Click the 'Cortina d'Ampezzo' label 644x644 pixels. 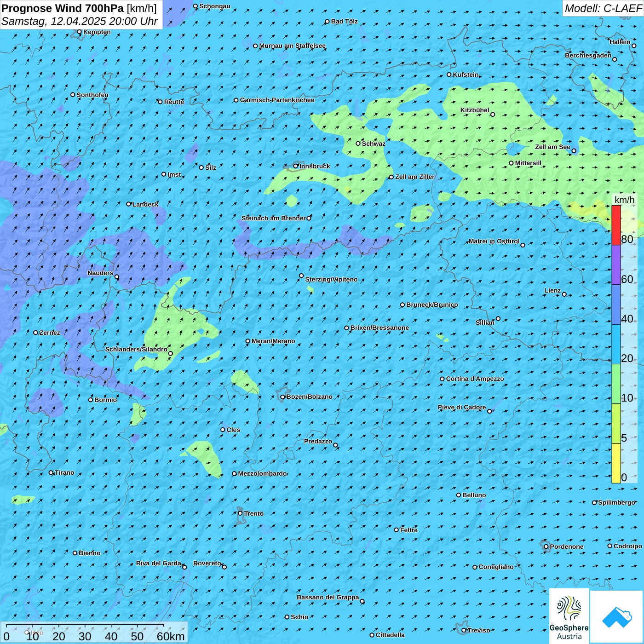click(x=475, y=379)
